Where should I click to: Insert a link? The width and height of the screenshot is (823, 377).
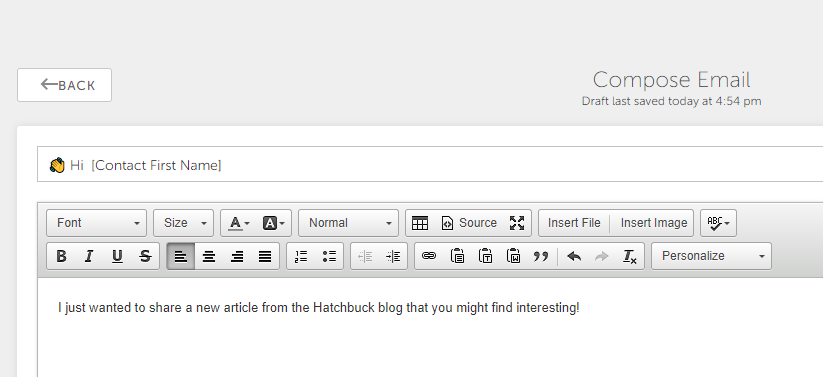[429, 256]
